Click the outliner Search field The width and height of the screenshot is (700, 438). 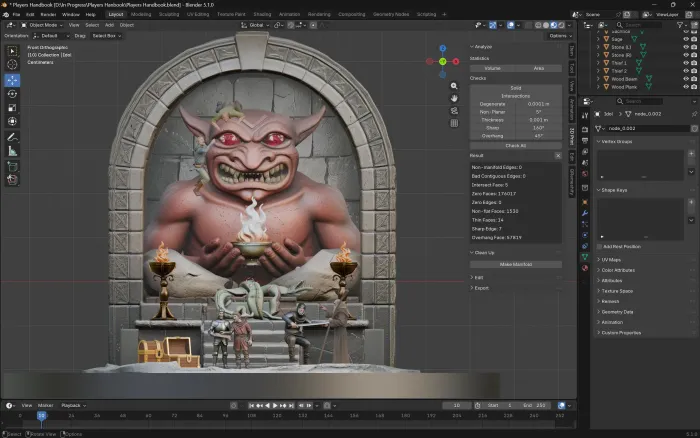(x=639, y=25)
